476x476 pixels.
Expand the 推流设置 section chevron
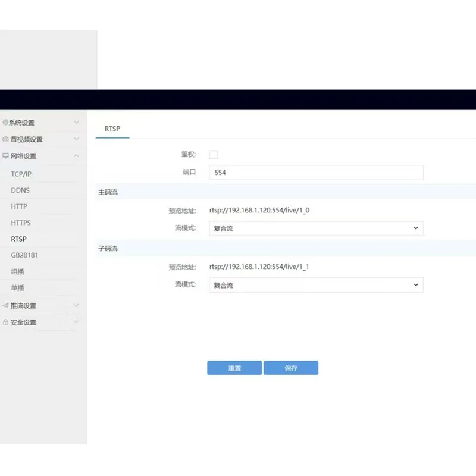click(76, 305)
